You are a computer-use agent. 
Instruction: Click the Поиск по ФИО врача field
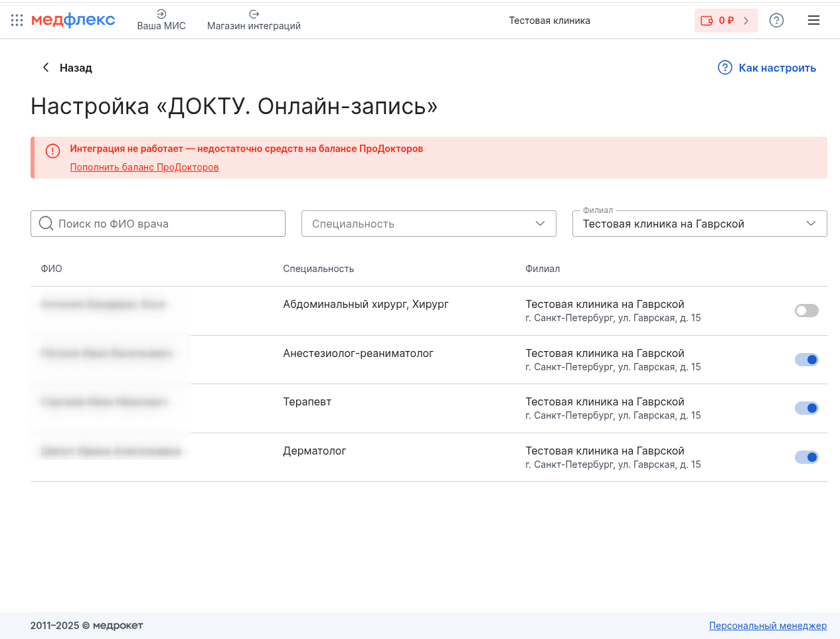tap(158, 224)
